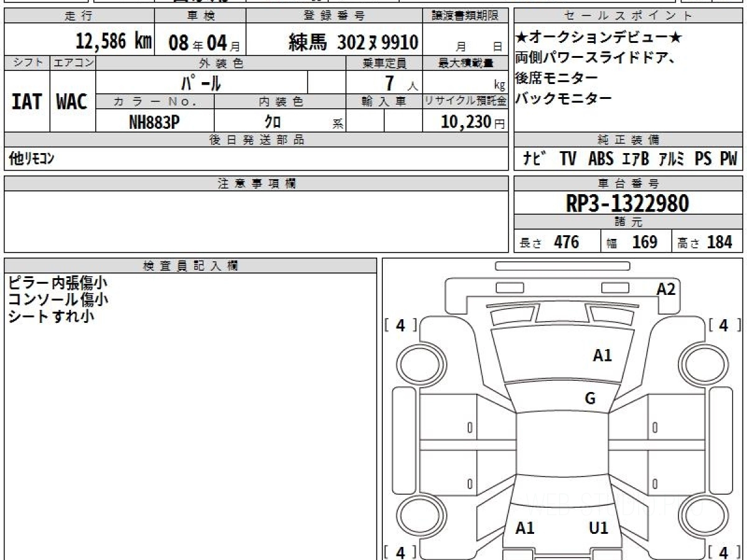Select the コンソール傷小 note

(x=57, y=300)
